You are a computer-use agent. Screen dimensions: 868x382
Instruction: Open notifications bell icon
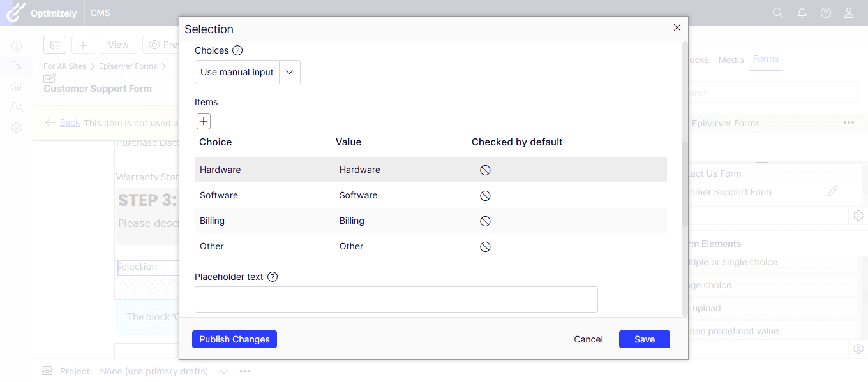[x=802, y=13]
